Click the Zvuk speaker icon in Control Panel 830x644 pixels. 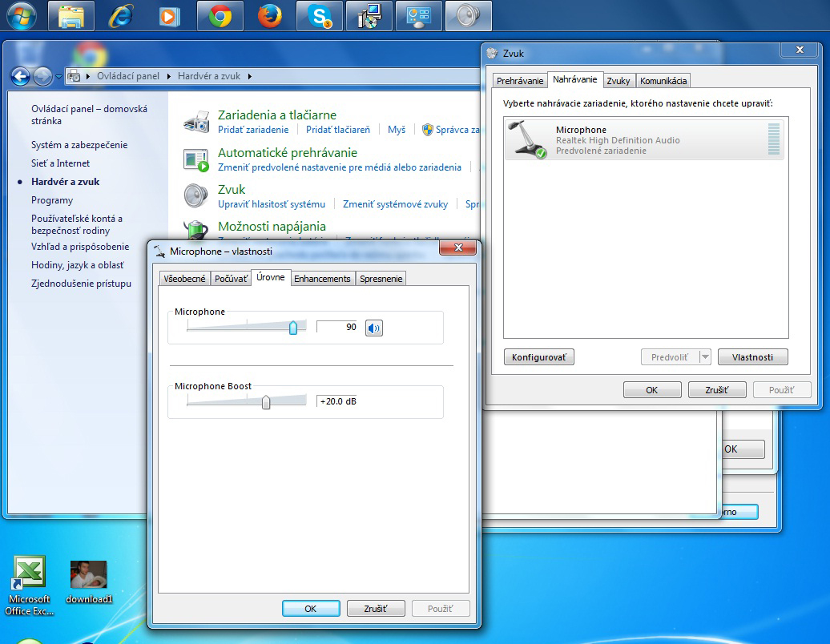pos(196,195)
